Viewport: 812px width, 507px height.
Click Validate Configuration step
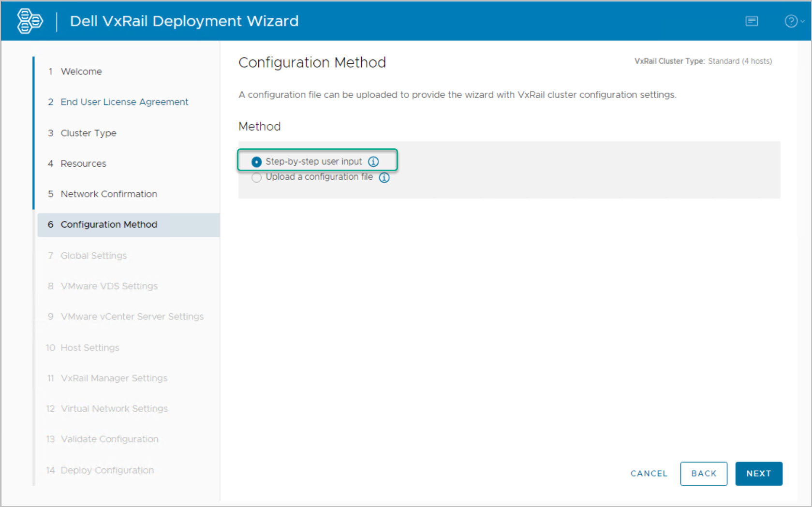(109, 439)
